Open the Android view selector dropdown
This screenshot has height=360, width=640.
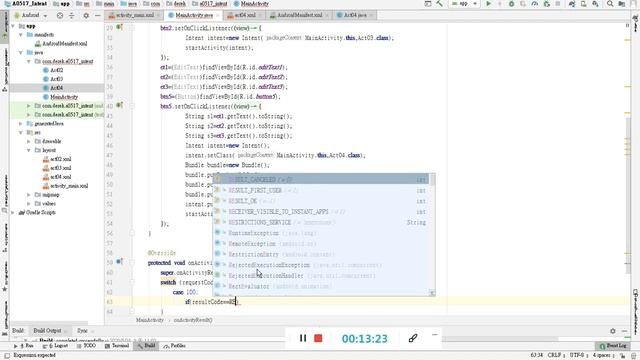pos(31,16)
